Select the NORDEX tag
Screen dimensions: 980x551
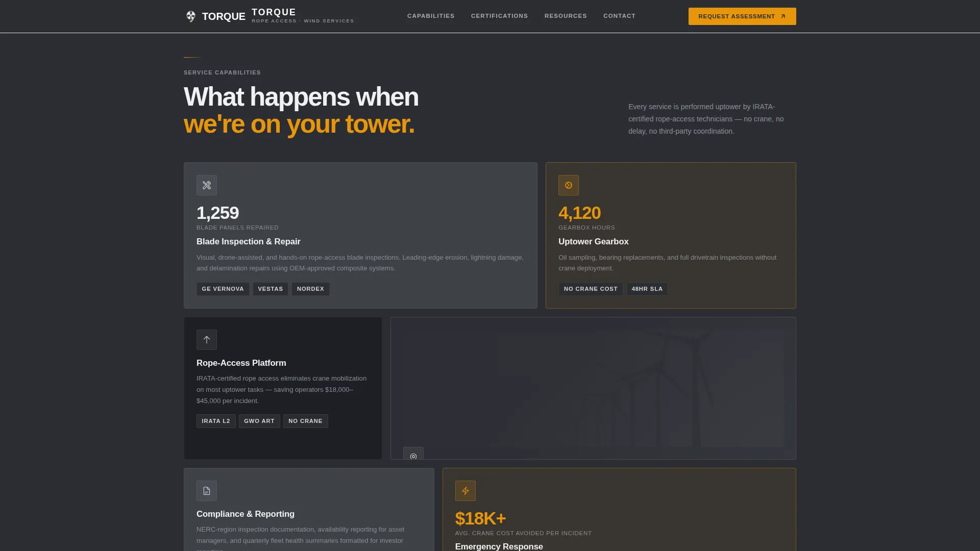coord(310,289)
